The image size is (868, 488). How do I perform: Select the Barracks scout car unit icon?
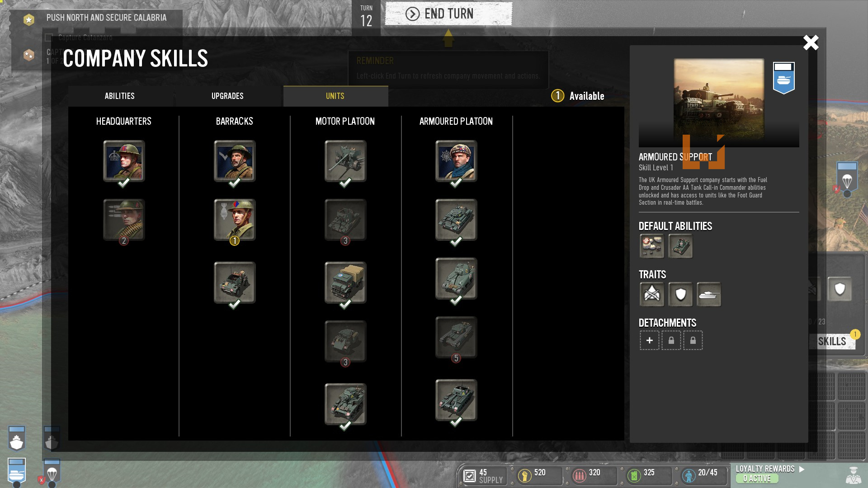click(235, 282)
